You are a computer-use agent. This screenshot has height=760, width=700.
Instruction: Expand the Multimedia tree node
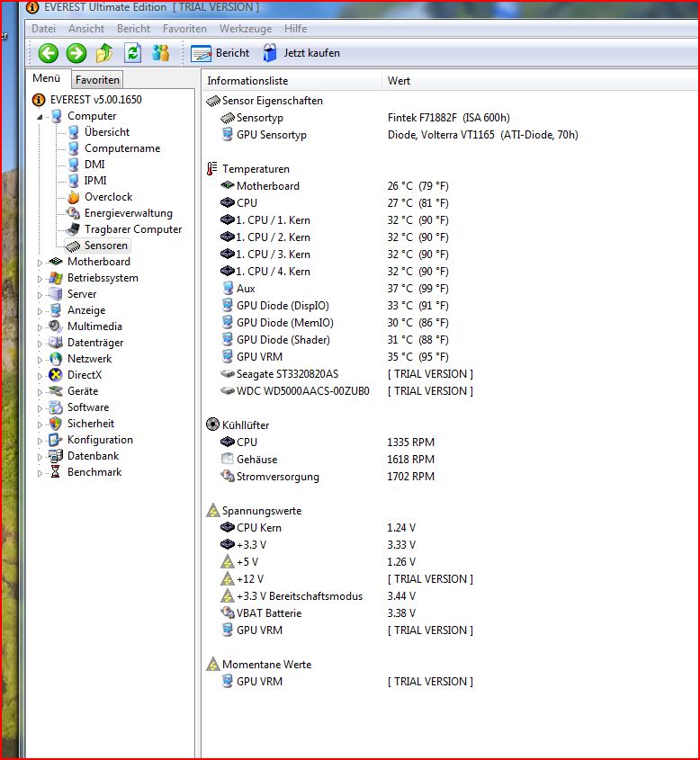(x=40, y=327)
